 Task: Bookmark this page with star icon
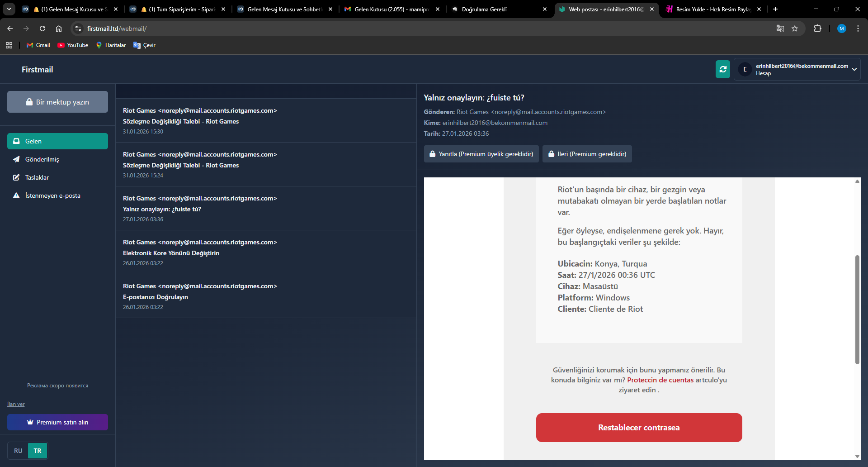click(x=795, y=29)
